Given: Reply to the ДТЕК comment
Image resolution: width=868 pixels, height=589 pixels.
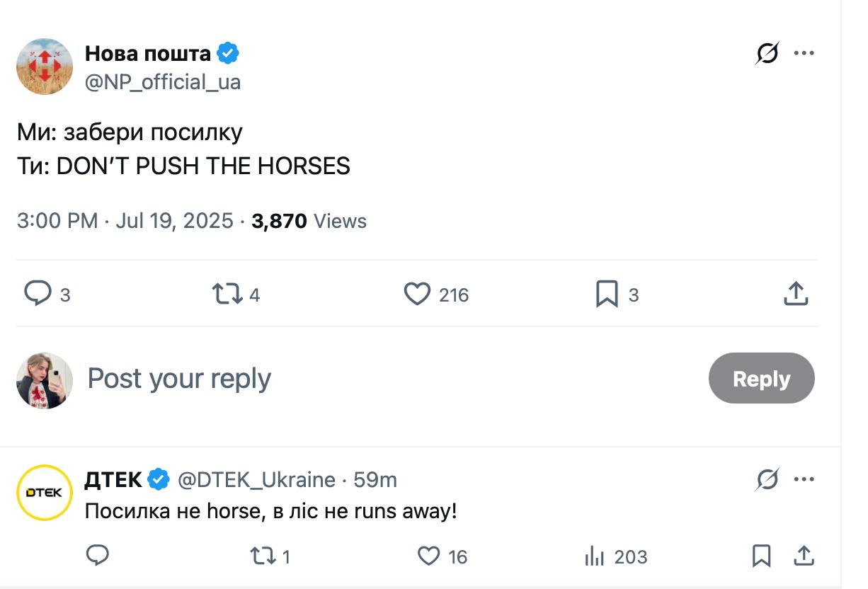Looking at the screenshot, I should coord(97,556).
